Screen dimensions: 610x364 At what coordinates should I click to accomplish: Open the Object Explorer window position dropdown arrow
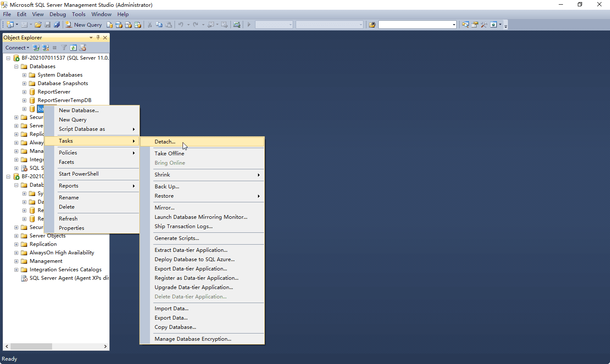91,38
